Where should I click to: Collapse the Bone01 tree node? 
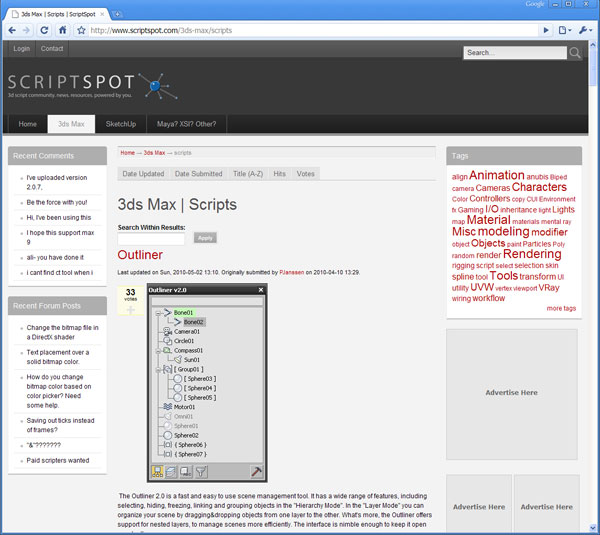pyautogui.click(x=158, y=313)
